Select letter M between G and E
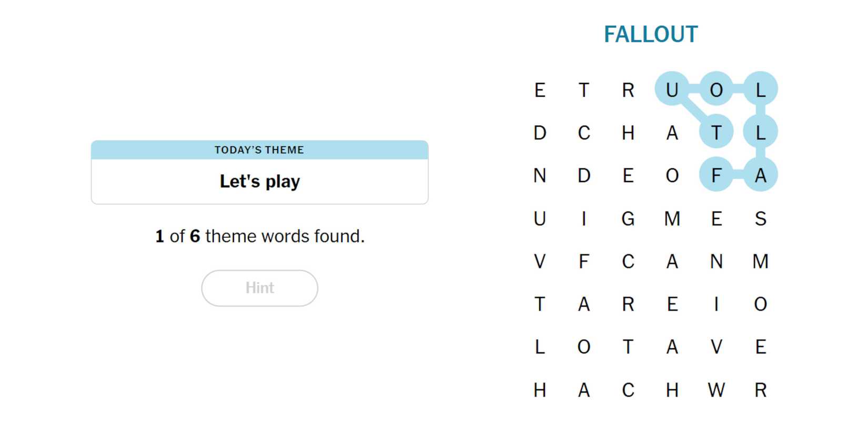 (x=672, y=218)
